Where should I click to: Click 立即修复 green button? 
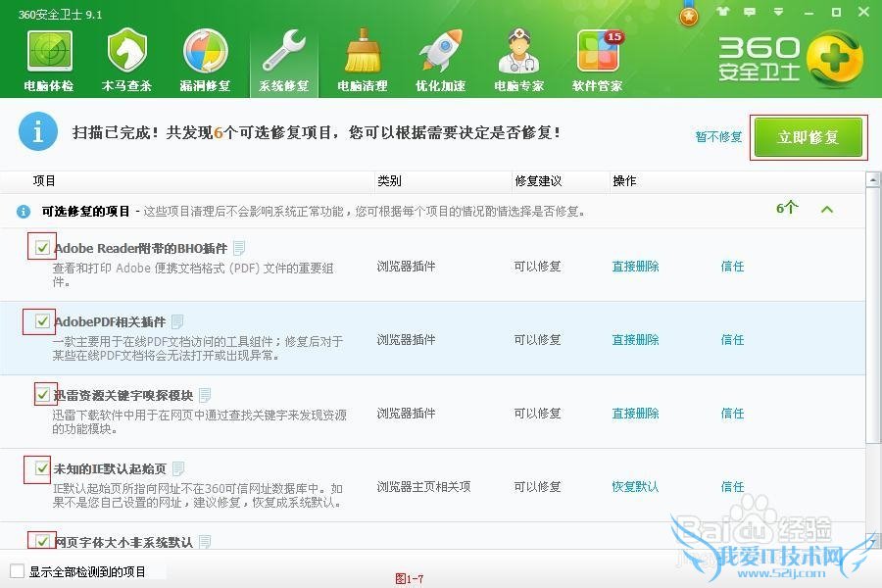click(808, 137)
